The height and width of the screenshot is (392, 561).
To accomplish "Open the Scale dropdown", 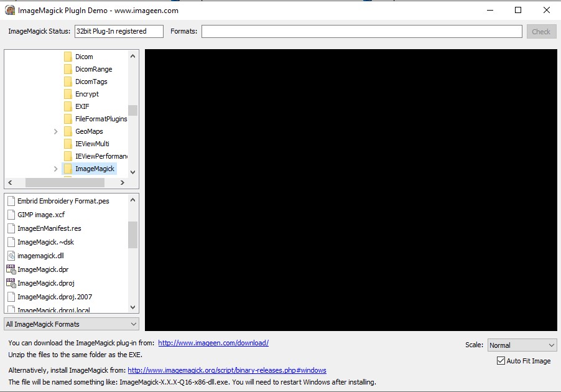I will click(522, 345).
